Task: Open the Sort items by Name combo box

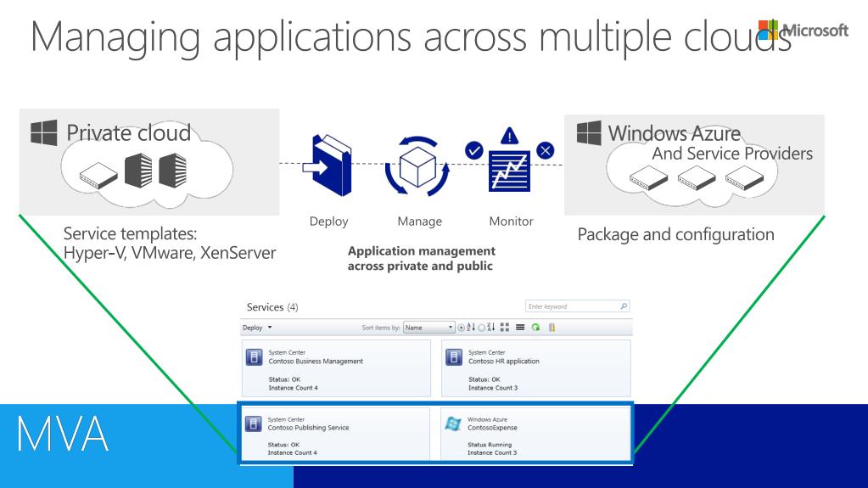Action: (x=429, y=328)
